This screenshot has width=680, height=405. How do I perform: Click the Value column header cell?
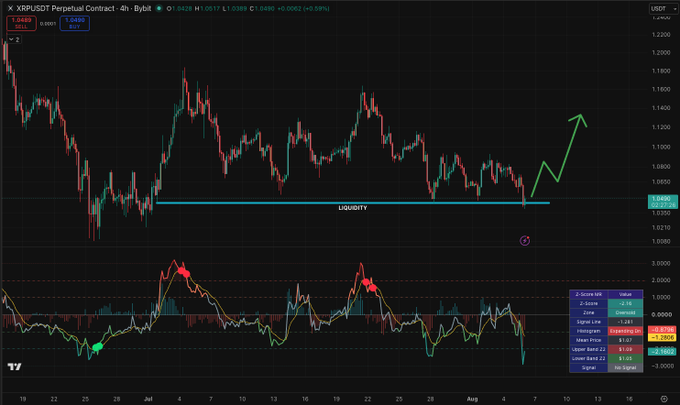click(625, 294)
